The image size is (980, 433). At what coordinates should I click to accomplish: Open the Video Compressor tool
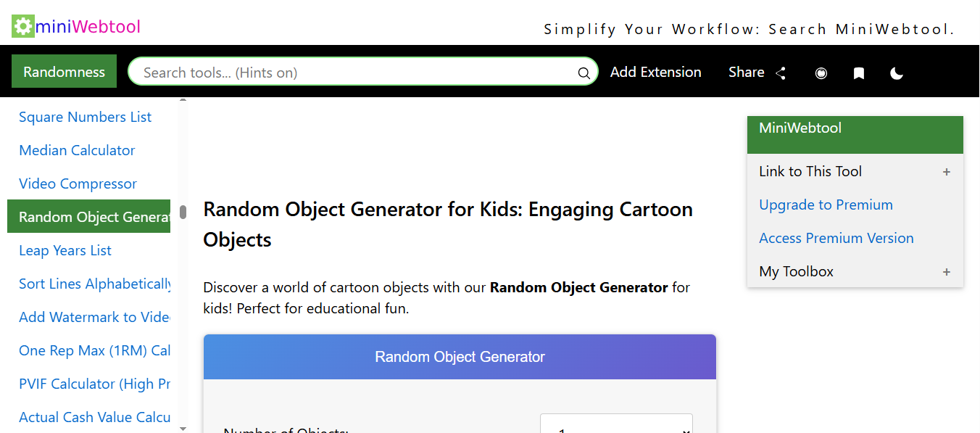[78, 183]
